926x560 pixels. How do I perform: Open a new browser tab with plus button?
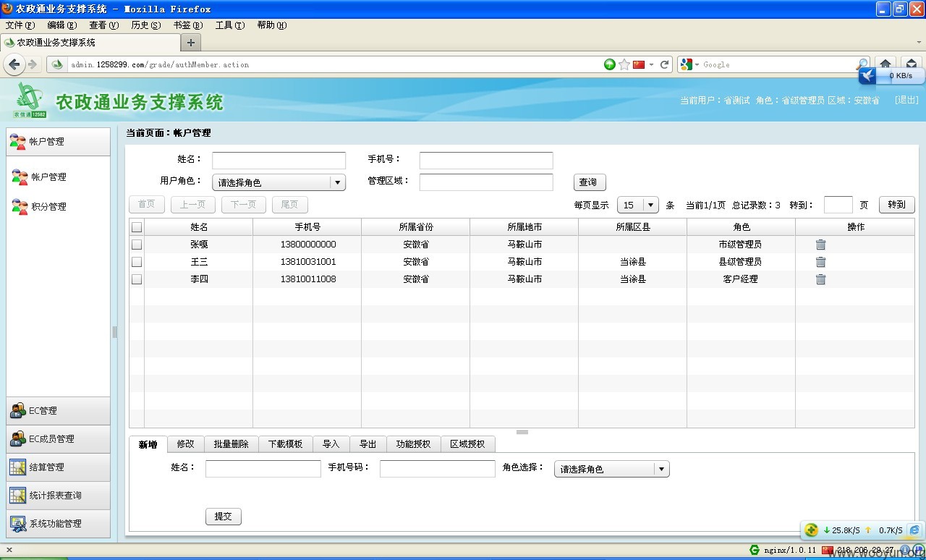pyautogui.click(x=191, y=43)
